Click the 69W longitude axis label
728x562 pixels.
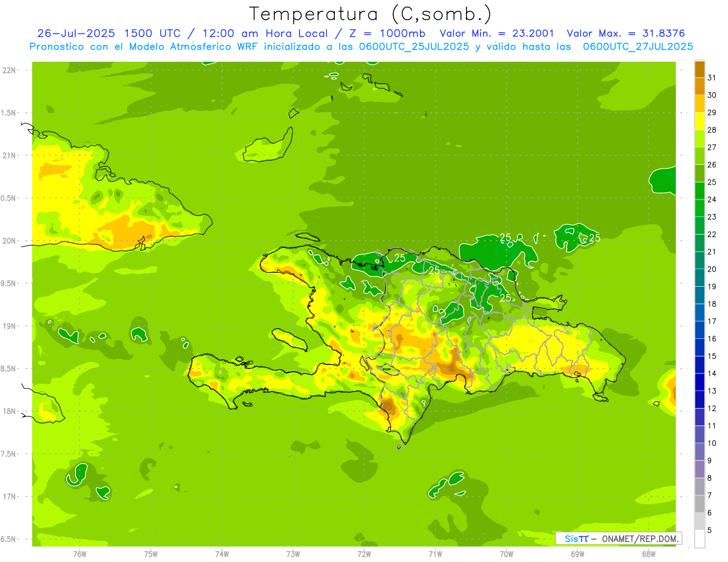tap(578, 554)
